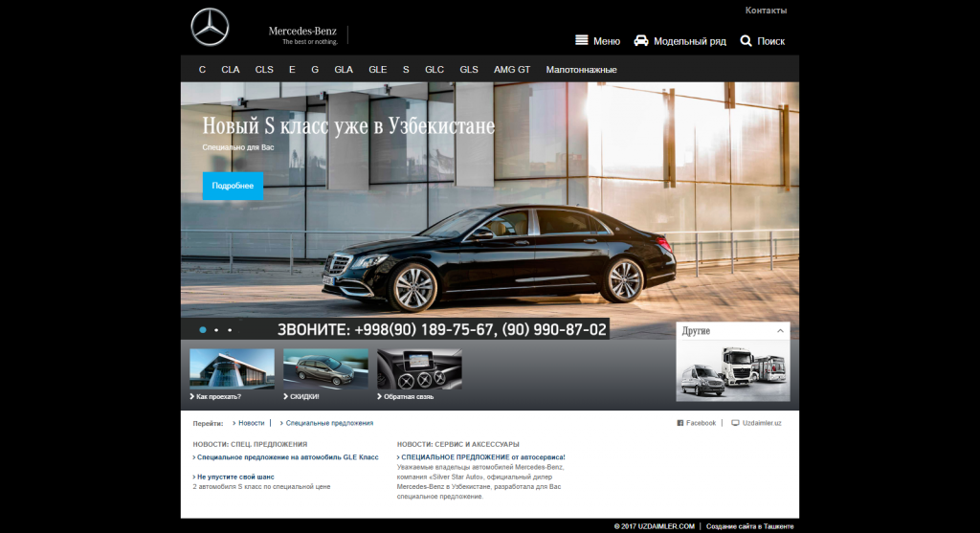Select the C class tab

tap(202, 69)
